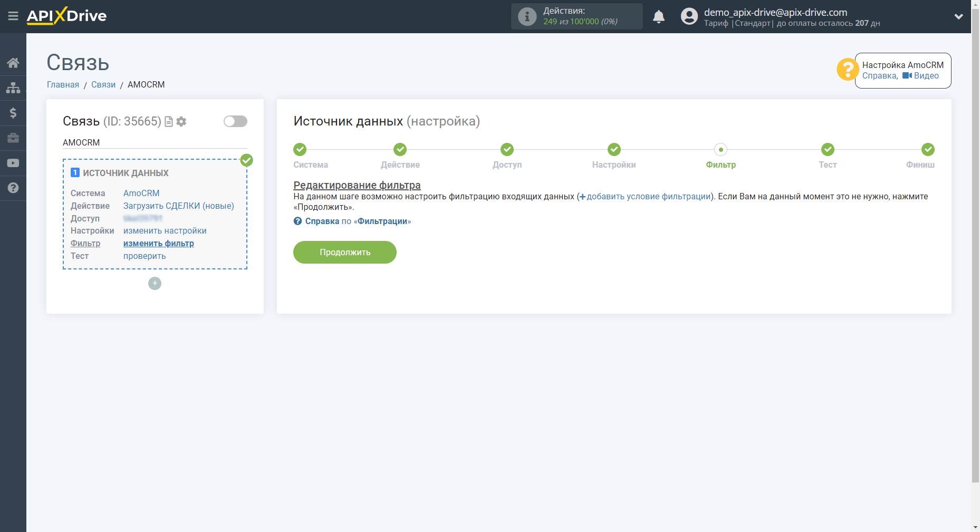This screenshot has width=980, height=532.
Task: Open the Home sidebar icon
Action: pyautogui.click(x=13, y=63)
